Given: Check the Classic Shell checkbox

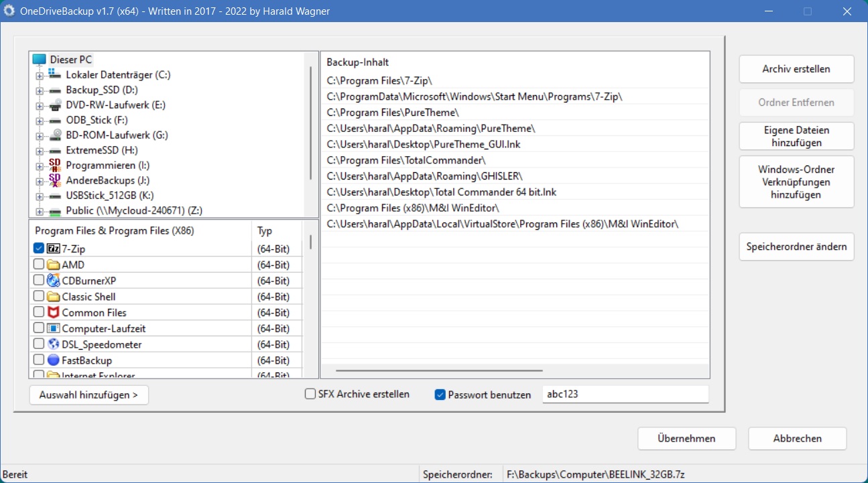Looking at the screenshot, I should [39, 297].
